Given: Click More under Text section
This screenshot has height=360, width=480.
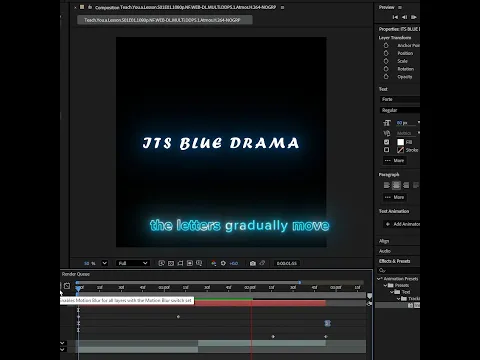Looking at the screenshot, I should pyautogui.click(x=395, y=161).
